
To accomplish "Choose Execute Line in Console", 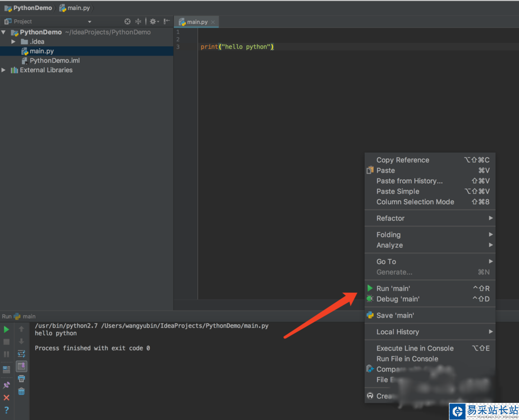I will [430, 348].
